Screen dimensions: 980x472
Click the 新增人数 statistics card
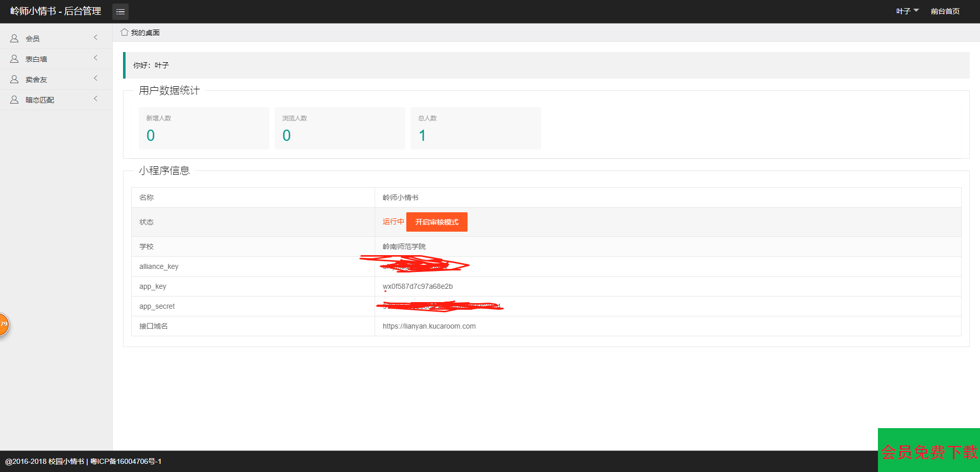[204, 128]
